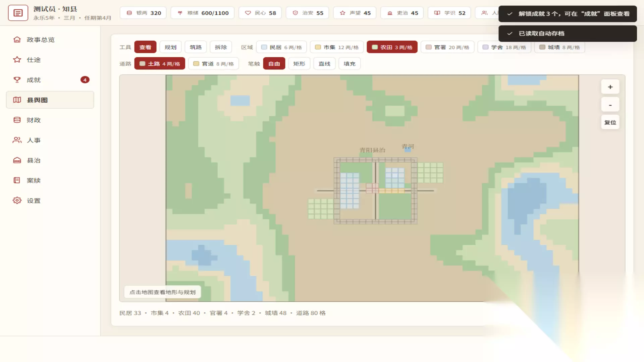Open 成就 trophy icon in sidebar
Image resolution: width=644 pixels, height=362 pixels.
point(17,80)
